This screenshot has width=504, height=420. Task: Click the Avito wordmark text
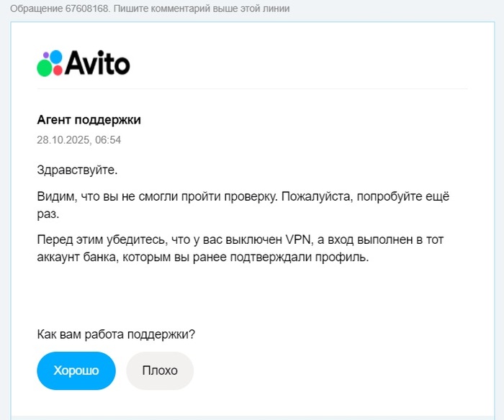[x=98, y=64]
